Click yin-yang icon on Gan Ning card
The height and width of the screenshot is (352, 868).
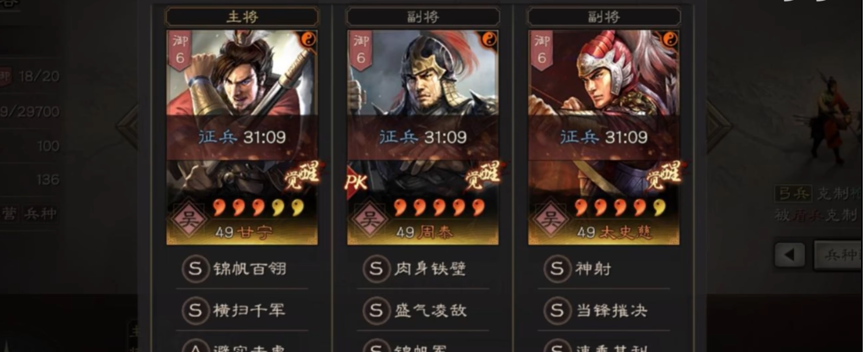tap(308, 39)
